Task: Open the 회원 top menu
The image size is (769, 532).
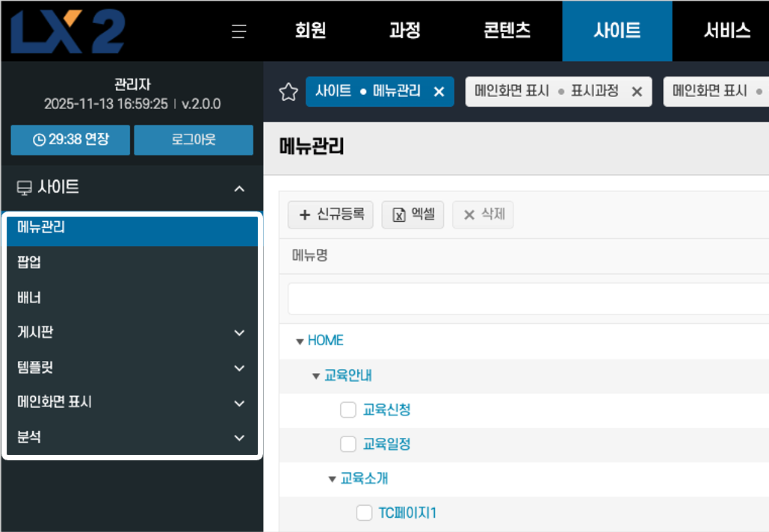Action: [310, 31]
